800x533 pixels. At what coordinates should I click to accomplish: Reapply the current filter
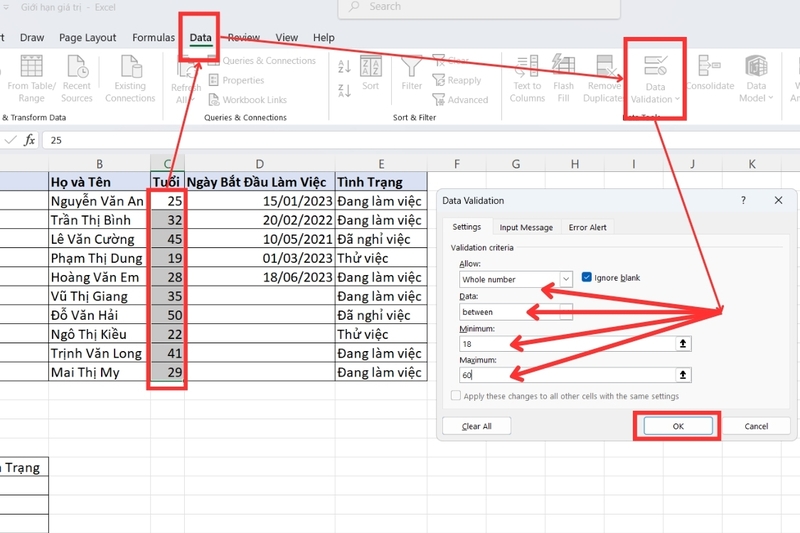457,80
